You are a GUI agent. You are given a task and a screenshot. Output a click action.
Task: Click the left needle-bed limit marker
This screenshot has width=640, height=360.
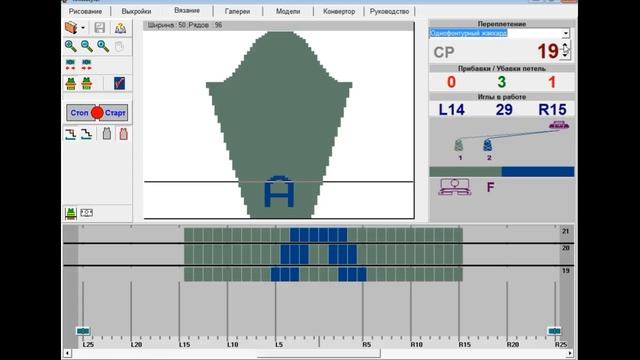click(x=83, y=331)
